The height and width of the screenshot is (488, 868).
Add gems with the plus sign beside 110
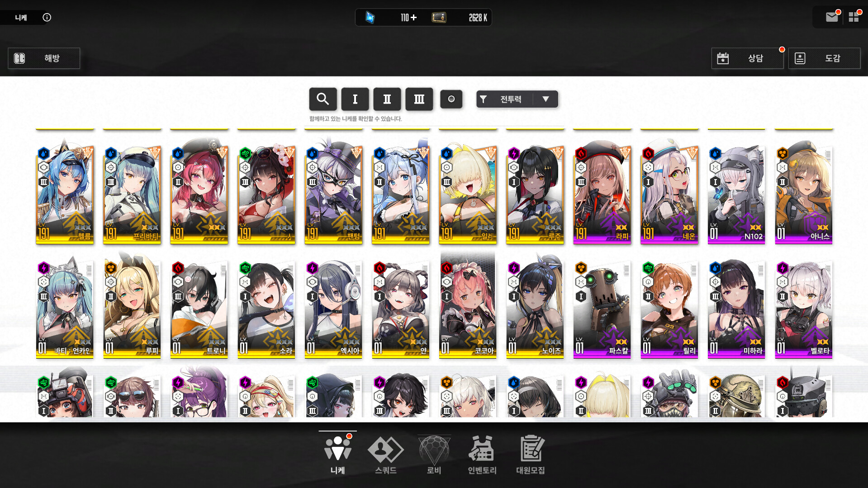(413, 18)
